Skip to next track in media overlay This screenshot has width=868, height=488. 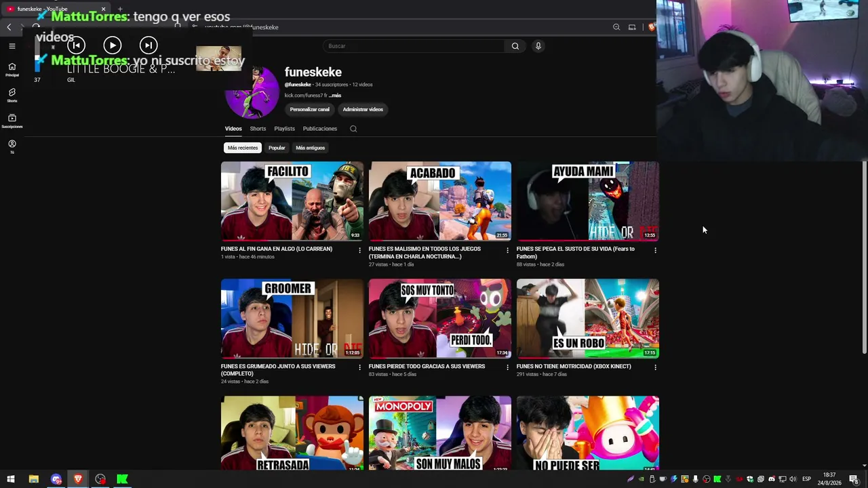click(149, 45)
